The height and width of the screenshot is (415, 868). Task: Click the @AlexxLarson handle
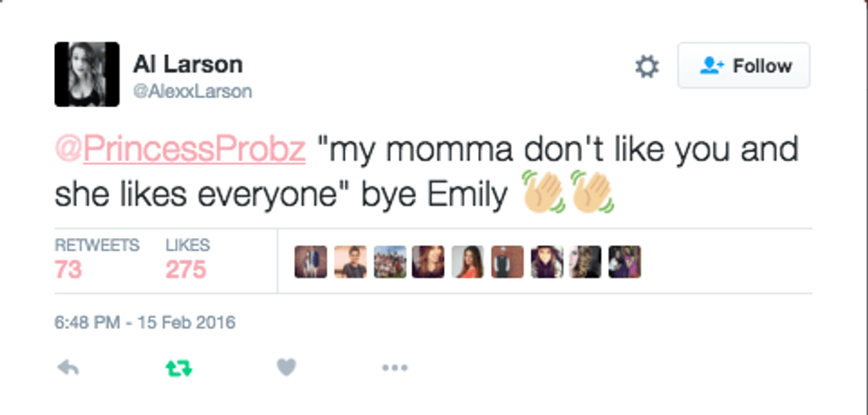coord(192,91)
